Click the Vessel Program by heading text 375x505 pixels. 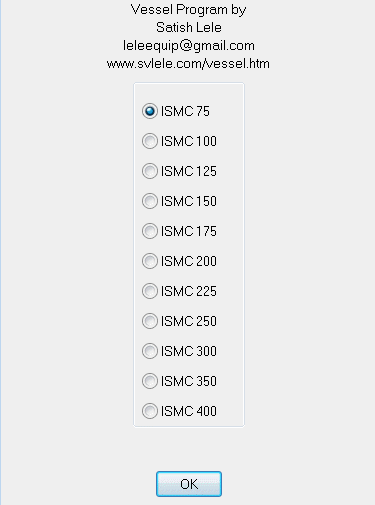coord(188,10)
